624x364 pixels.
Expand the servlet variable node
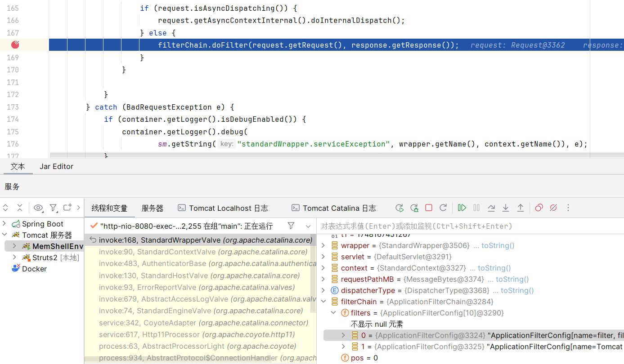323,257
